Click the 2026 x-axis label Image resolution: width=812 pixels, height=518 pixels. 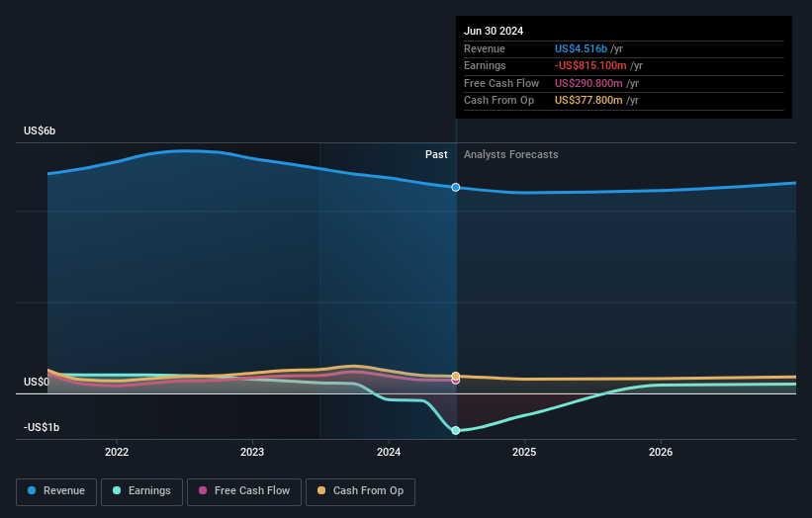pos(661,452)
